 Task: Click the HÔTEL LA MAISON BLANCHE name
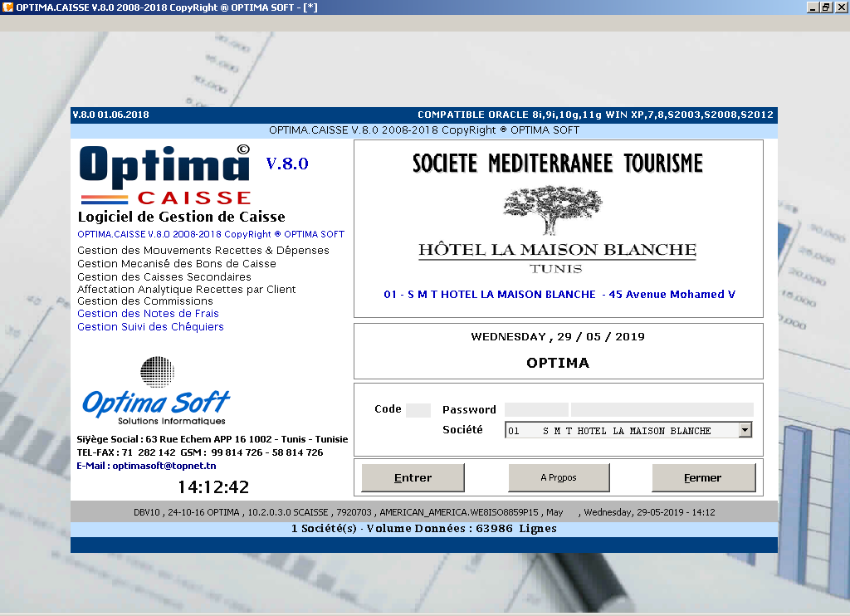pos(557,249)
